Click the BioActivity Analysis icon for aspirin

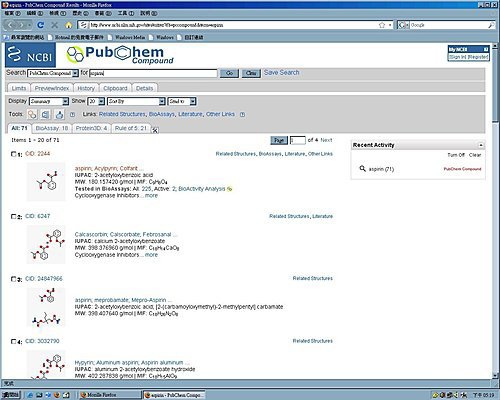[230, 189]
